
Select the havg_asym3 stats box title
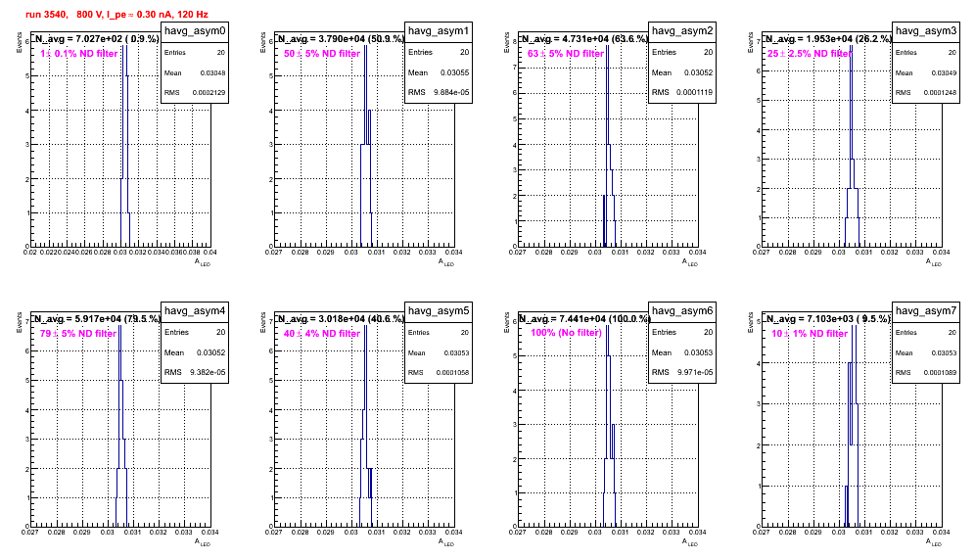926,30
